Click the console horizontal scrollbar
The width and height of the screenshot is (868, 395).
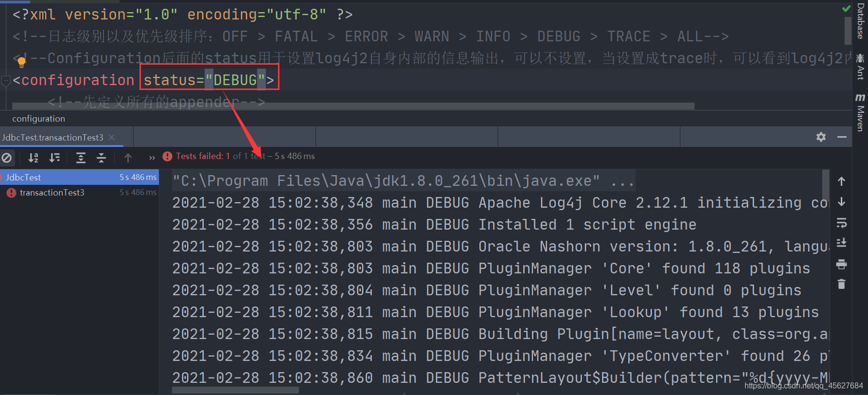tap(235, 390)
